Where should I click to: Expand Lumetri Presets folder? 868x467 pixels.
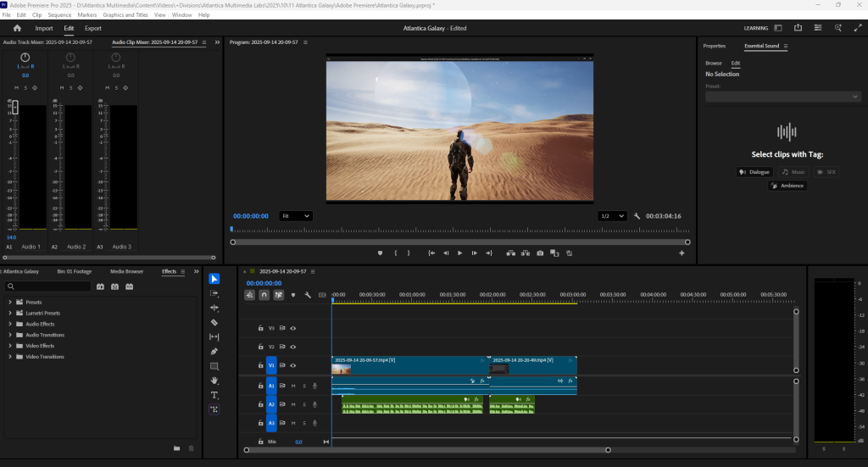(x=10, y=314)
